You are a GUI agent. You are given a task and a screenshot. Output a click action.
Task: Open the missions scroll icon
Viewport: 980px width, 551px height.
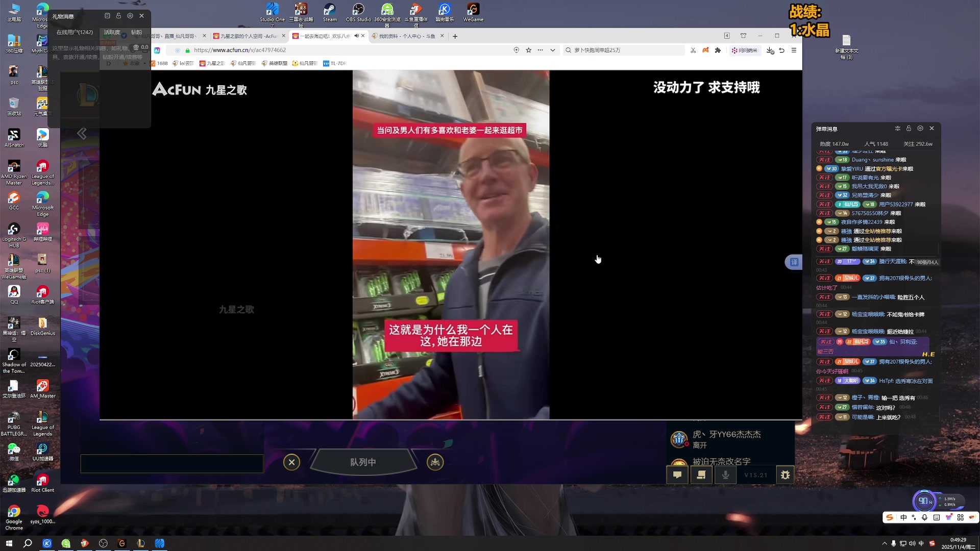coord(701,475)
